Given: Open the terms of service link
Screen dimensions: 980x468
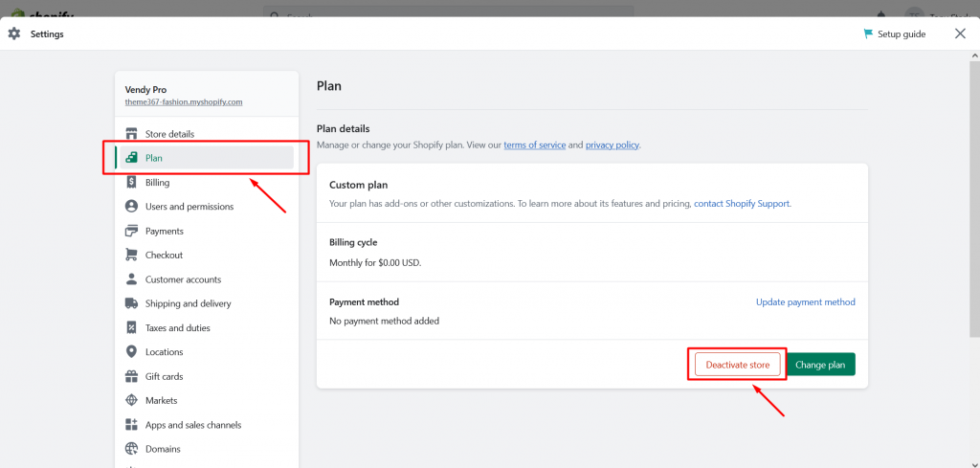Looking at the screenshot, I should point(534,145).
